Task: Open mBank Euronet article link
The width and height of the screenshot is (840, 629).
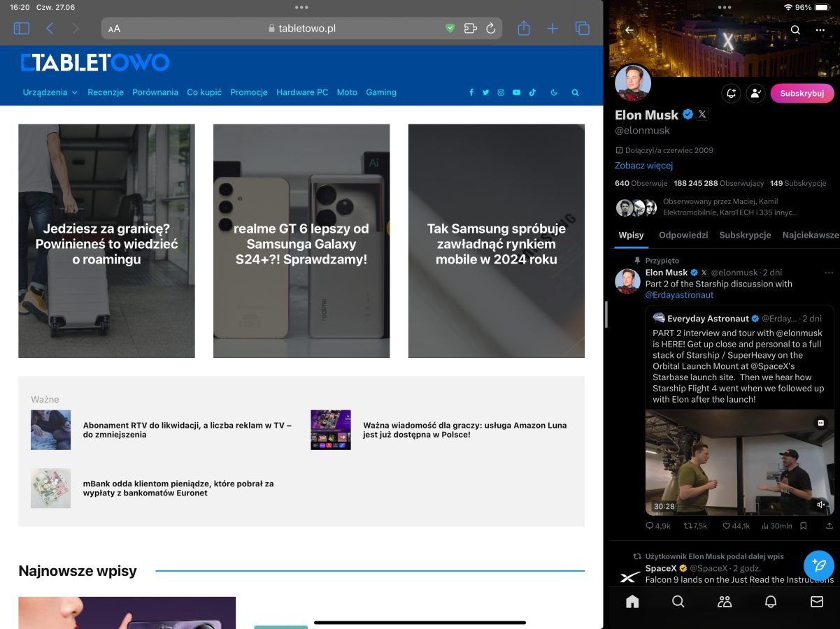Action: point(178,488)
